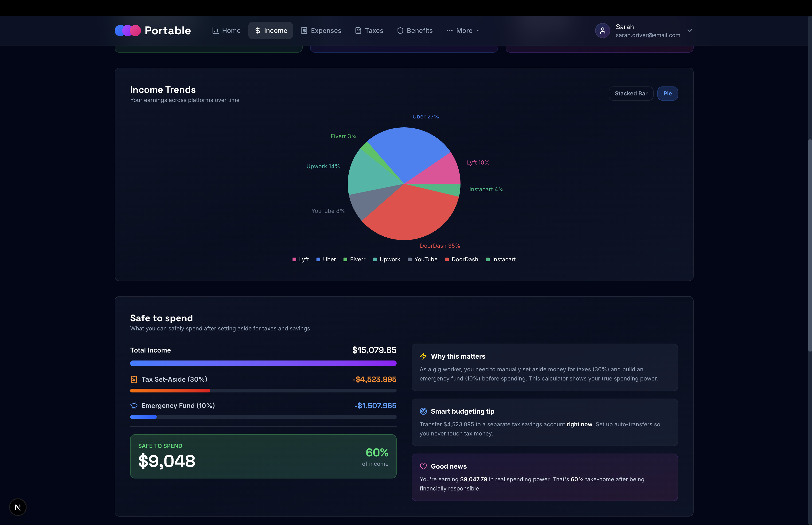The width and height of the screenshot is (812, 525).
Task: Open Sarah's account menu chevron
Action: coord(690,31)
